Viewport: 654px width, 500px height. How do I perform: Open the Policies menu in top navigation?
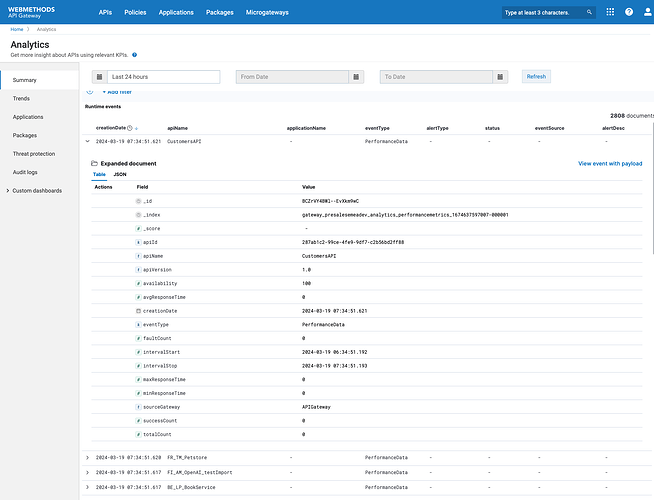click(x=135, y=13)
